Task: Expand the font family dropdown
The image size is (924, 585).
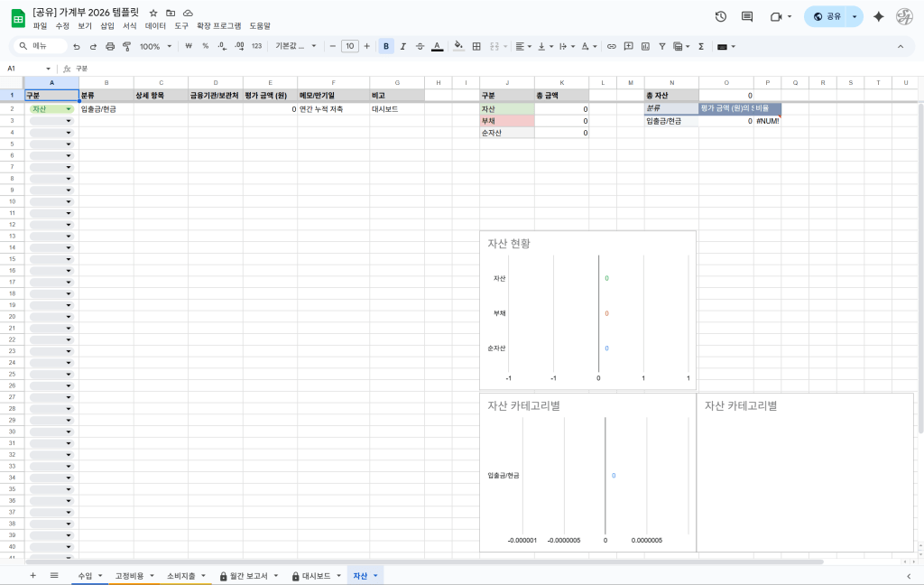Action: [x=296, y=46]
